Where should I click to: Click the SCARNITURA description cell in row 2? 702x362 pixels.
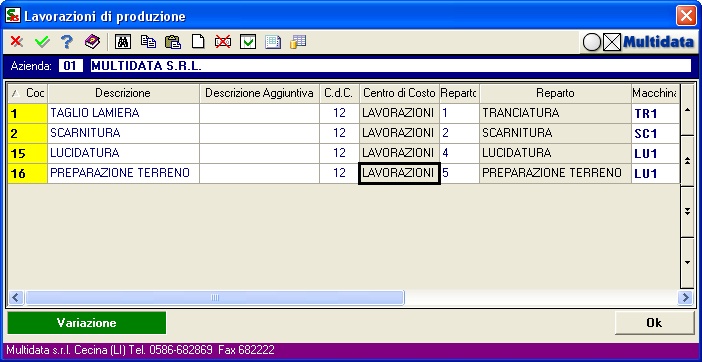coord(123,133)
